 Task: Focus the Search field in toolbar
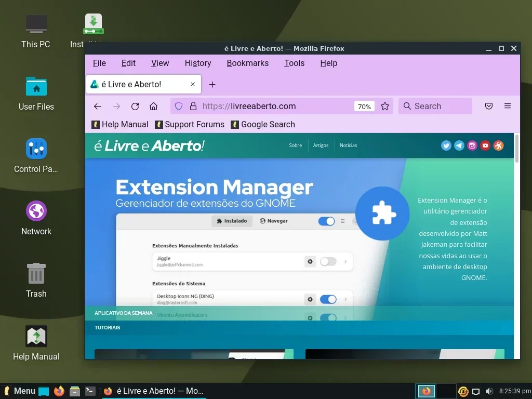pos(435,106)
